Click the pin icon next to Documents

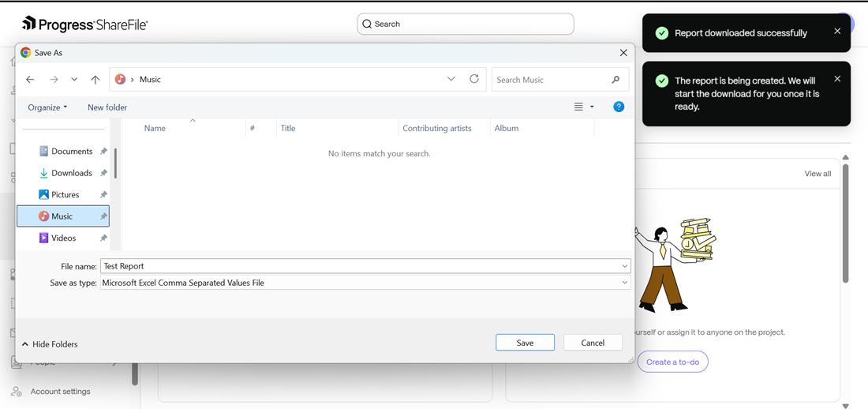point(103,152)
